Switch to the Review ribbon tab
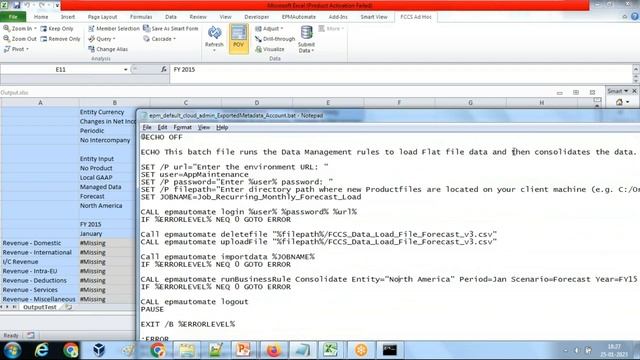 (x=198, y=17)
